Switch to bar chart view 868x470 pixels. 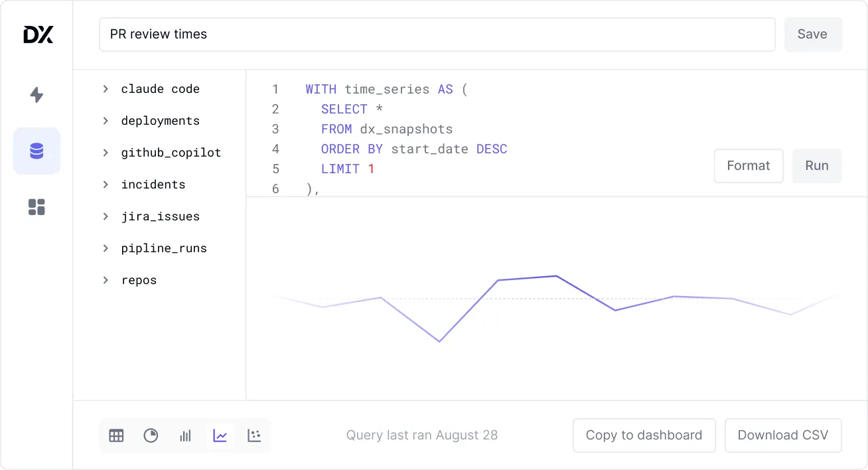click(186, 435)
